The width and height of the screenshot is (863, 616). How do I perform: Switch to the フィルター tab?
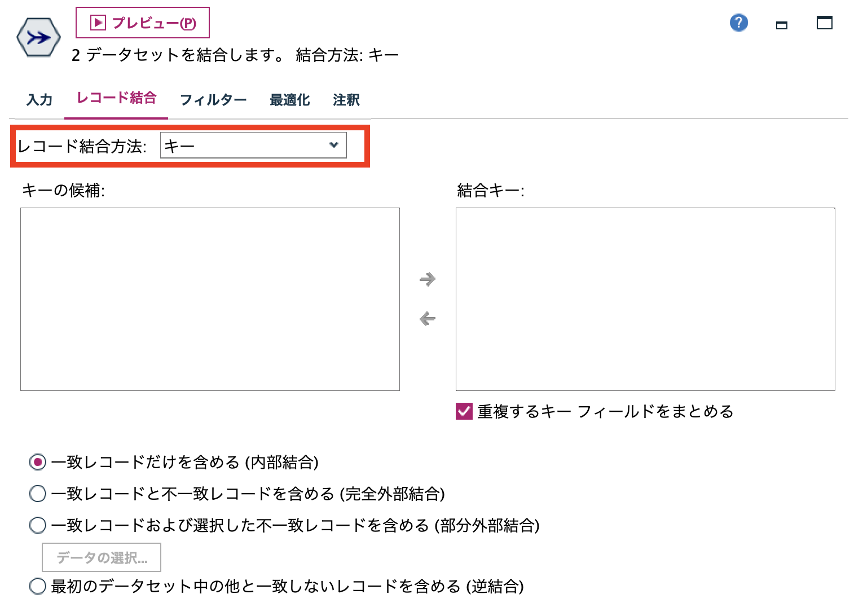pos(213,99)
